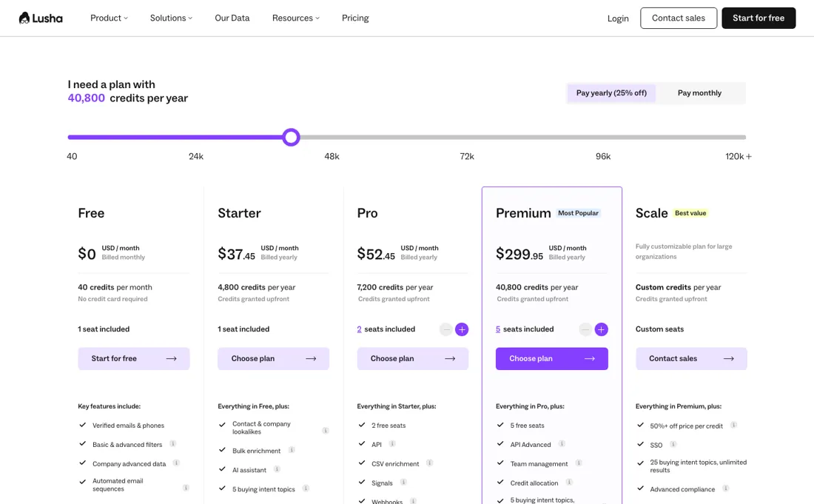Go to Our Data page

pyautogui.click(x=232, y=19)
